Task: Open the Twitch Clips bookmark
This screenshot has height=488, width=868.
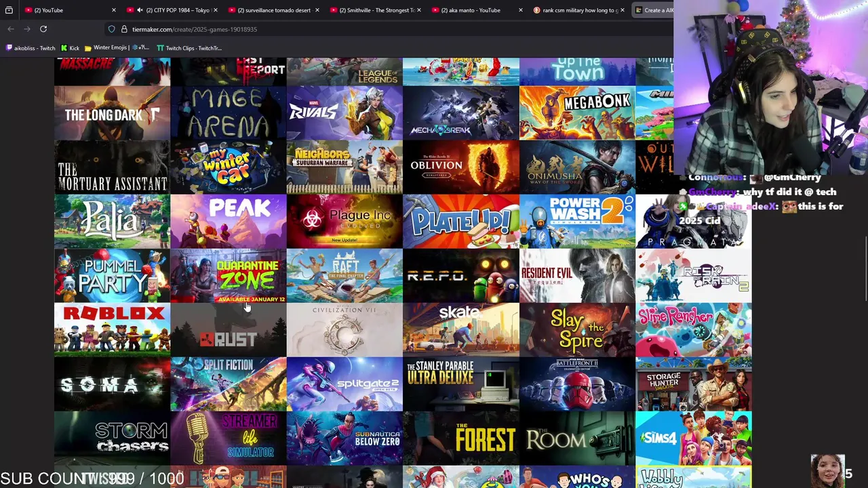Action: (189, 48)
